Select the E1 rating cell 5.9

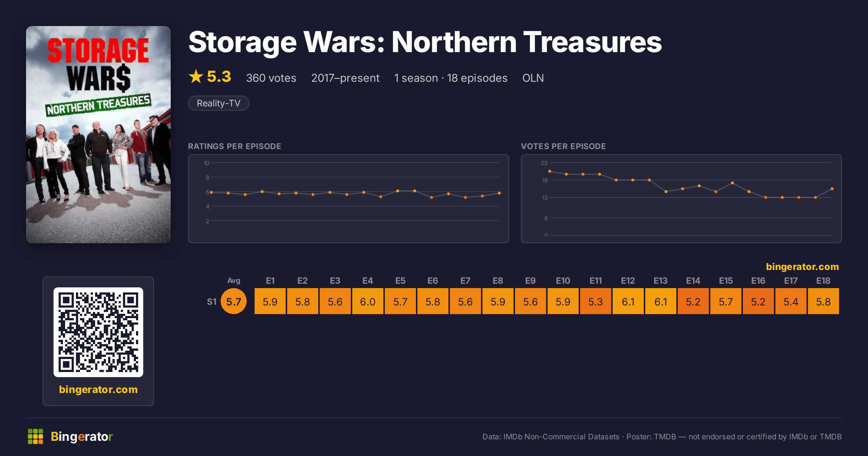[x=270, y=301]
